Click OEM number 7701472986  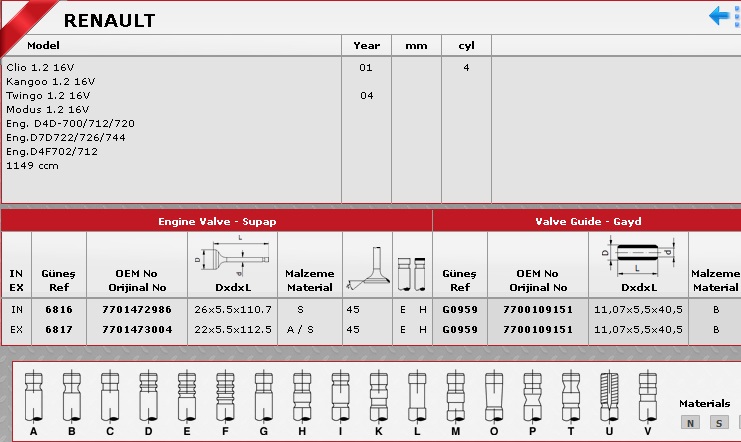[137, 310]
